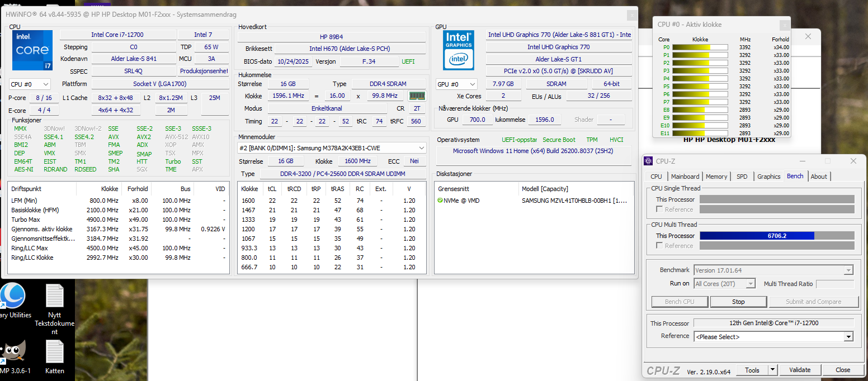Switch to the Mainboard tab in CPU-Z

click(x=685, y=177)
